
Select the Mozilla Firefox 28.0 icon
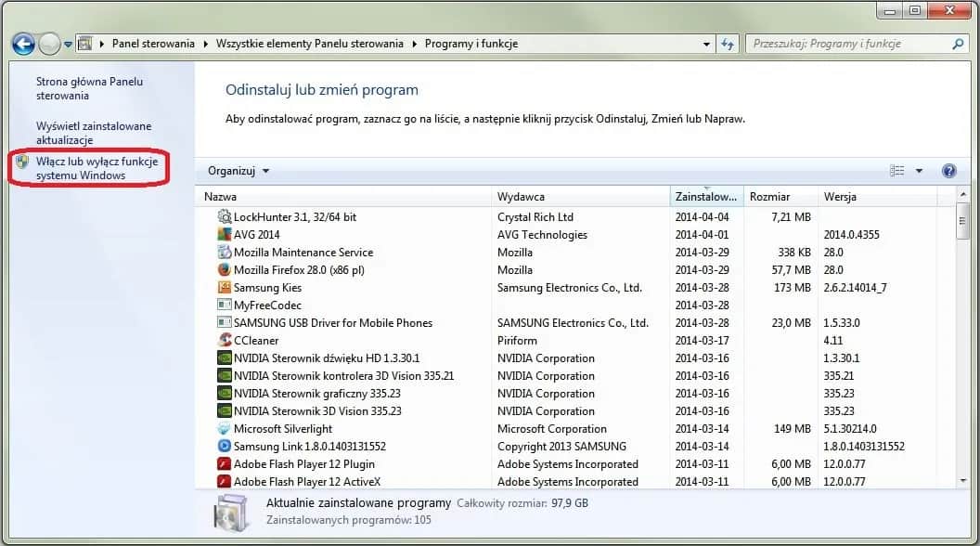click(x=224, y=269)
